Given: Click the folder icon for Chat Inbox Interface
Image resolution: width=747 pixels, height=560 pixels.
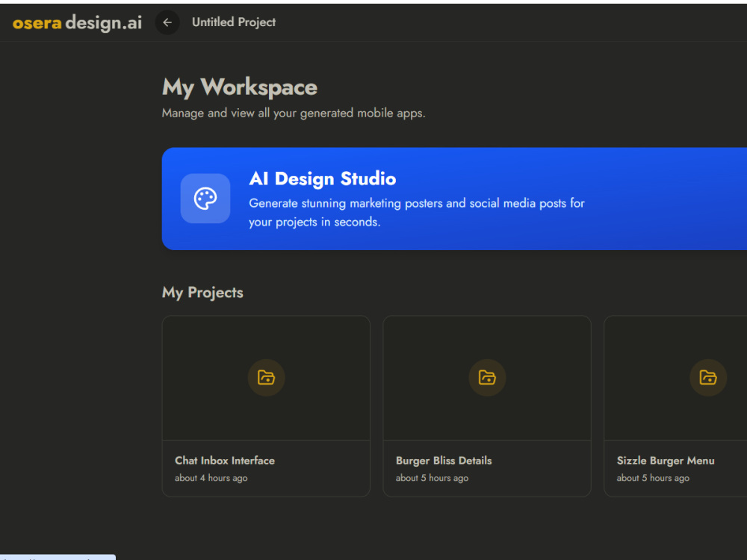Looking at the screenshot, I should (267, 378).
